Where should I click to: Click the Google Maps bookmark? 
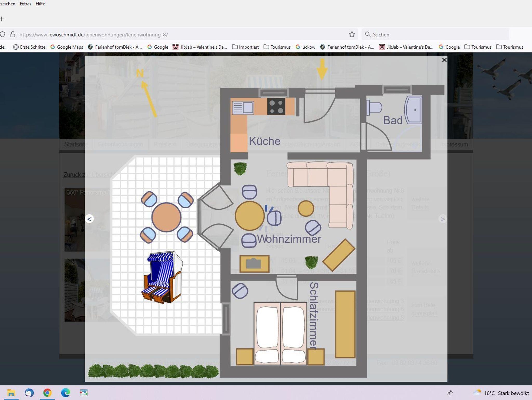[67, 47]
